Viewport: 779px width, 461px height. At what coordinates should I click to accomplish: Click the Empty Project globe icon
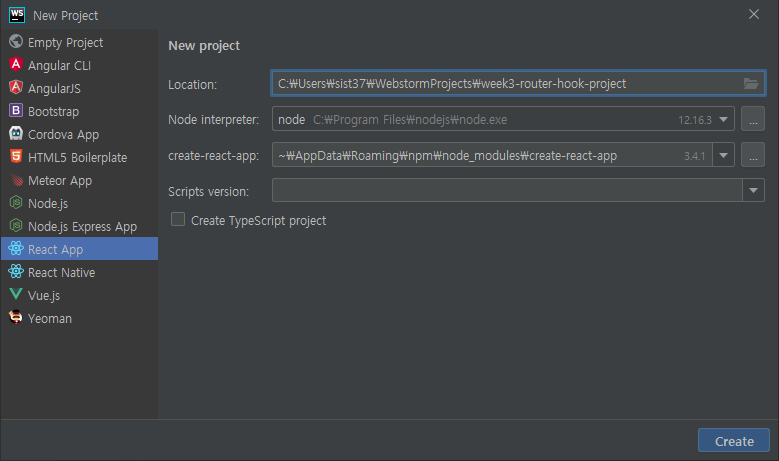pos(16,41)
